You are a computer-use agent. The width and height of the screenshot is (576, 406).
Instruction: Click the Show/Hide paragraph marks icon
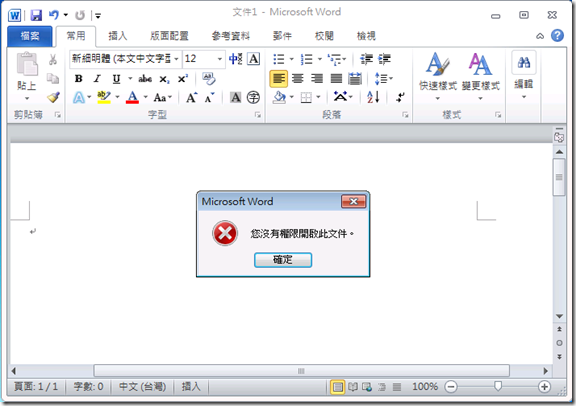(401, 97)
